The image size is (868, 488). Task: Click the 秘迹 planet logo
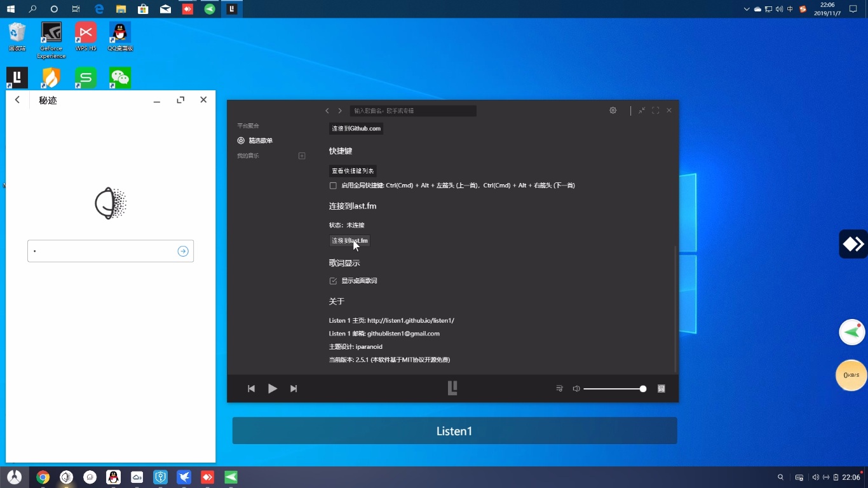click(111, 203)
